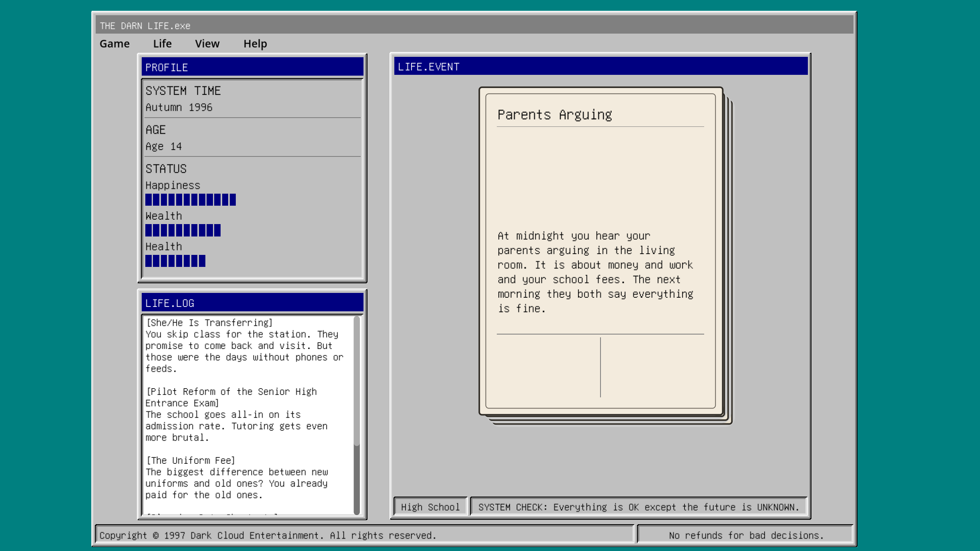Click the LIFE.EVENT panel header

(x=601, y=66)
